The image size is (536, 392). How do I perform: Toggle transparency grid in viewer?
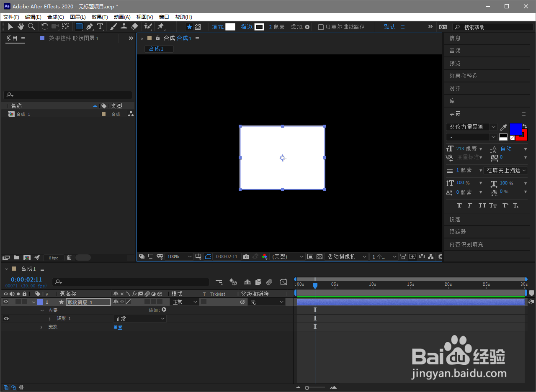click(x=320, y=256)
